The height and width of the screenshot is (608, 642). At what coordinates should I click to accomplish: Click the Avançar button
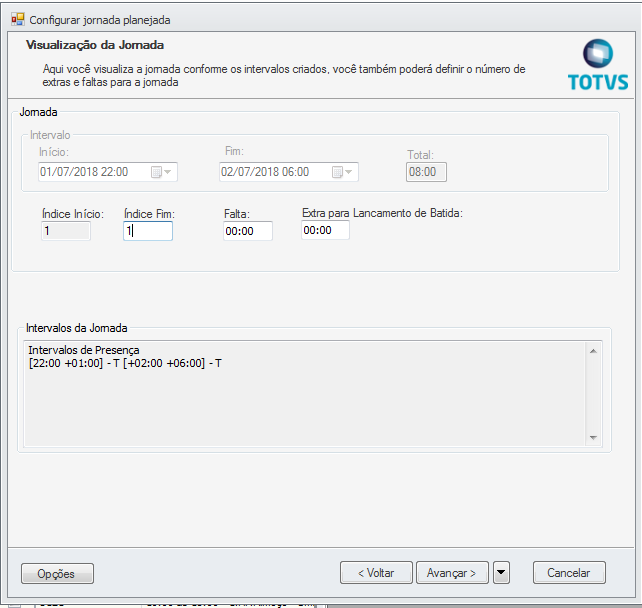point(452,572)
